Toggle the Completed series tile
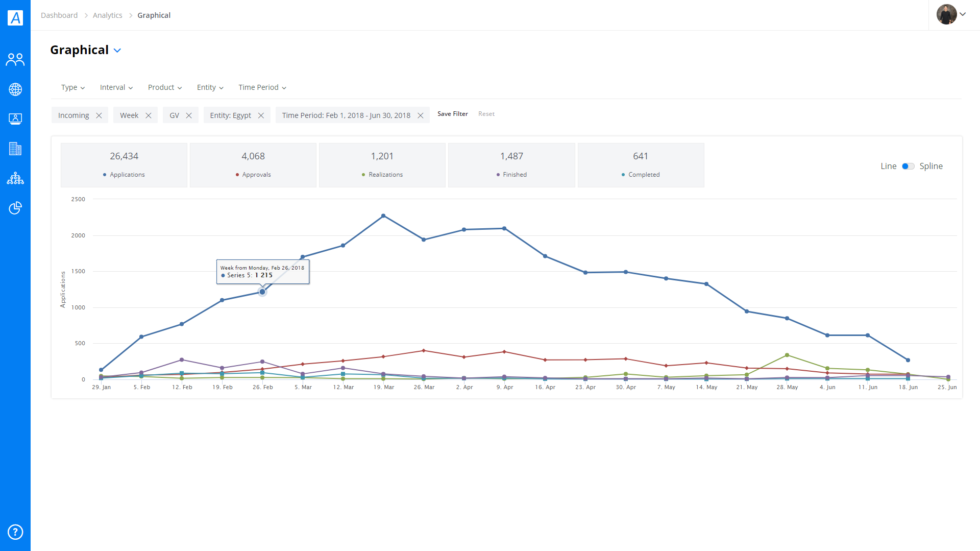The width and height of the screenshot is (980, 551). coord(641,165)
